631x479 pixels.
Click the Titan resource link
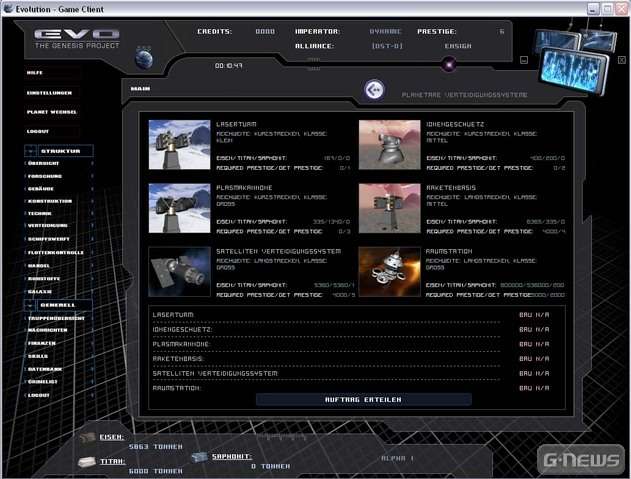tap(112, 461)
